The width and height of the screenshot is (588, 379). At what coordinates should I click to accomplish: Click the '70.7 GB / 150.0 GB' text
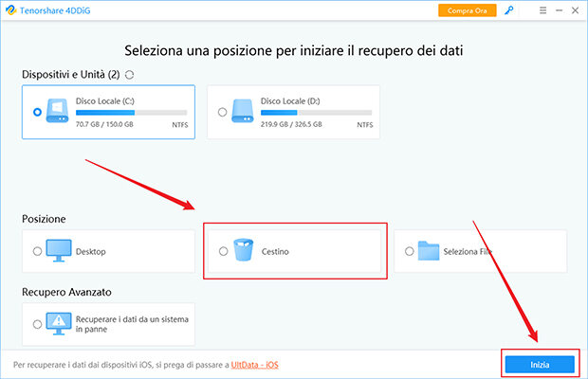tap(104, 124)
